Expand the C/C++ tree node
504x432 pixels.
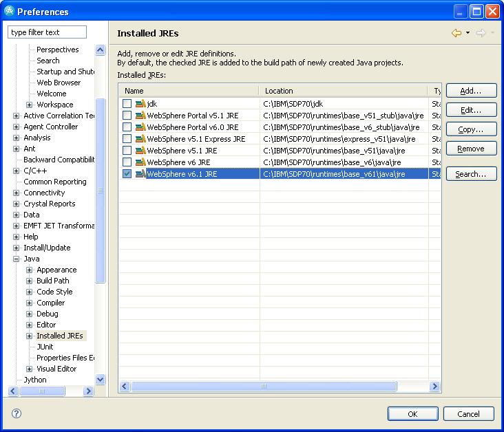[x=16, y=171]
